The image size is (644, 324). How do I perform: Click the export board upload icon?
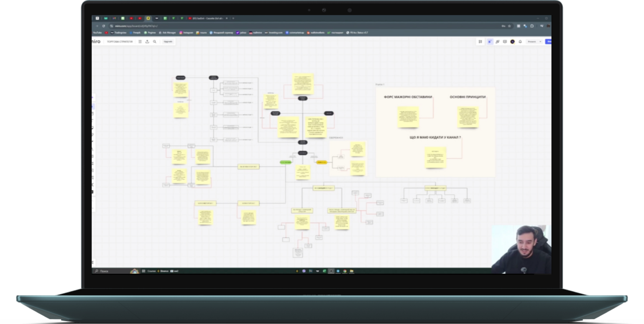(x=147, y=41)
